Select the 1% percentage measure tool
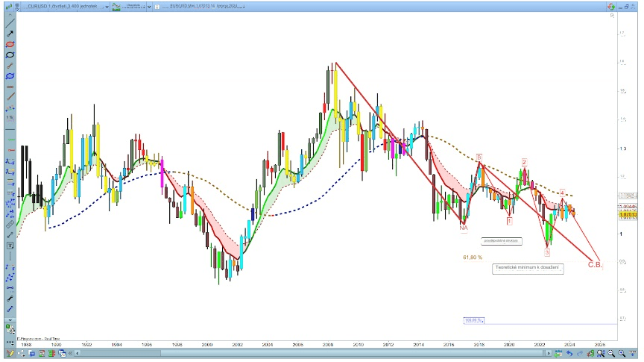This screenshot has height=362, width=644. point(10,118)
